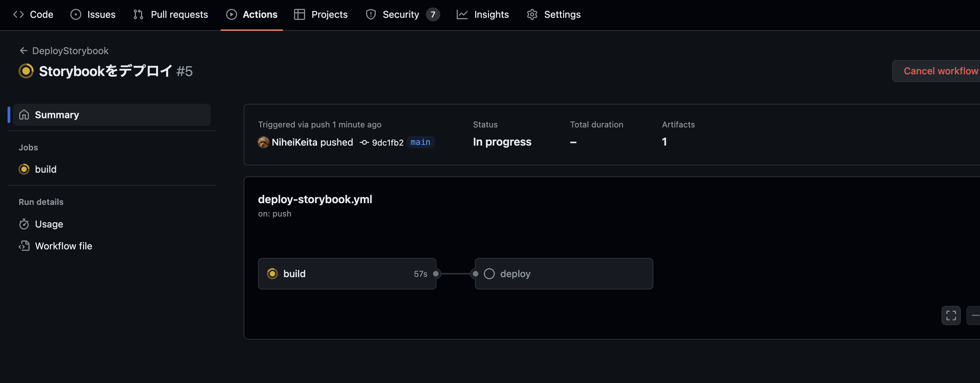The width and height of the screenshot is (980, 383).
Task: Click the back arrow beside DeployStorybook
Action: pyautogui.click(x=23, y=51)
